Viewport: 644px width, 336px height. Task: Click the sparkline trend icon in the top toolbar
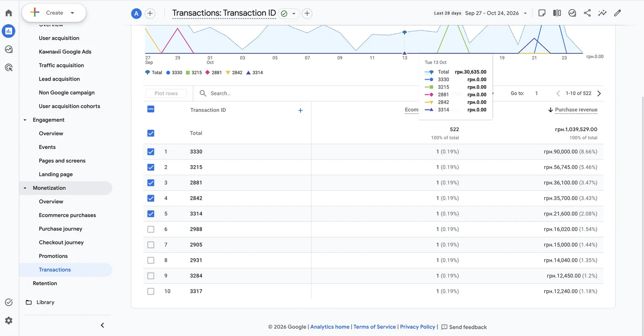pos(602,13)
